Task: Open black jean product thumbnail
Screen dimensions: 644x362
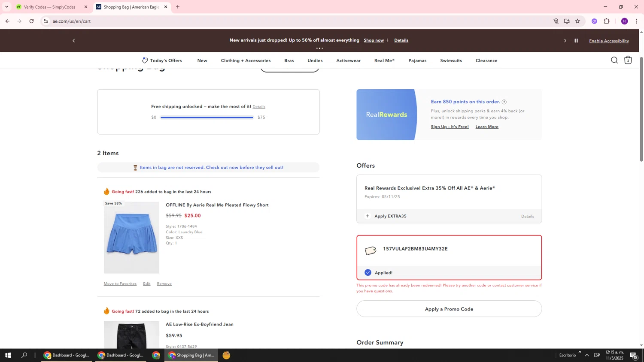Action: point(131,335)
